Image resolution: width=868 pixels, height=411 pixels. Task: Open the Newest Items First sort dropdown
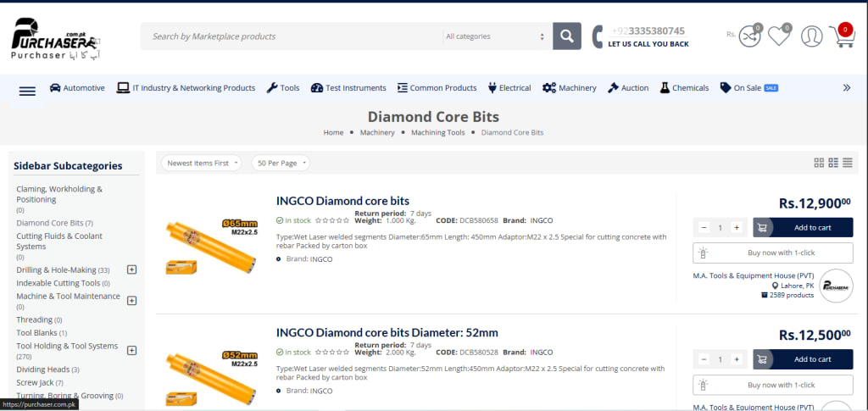click(x=202, y=164)
